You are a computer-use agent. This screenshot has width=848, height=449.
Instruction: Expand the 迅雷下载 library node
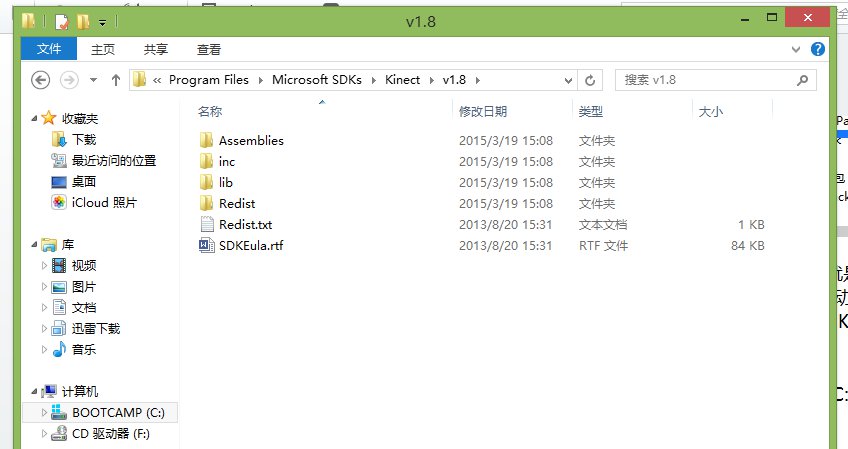coord(44,329)
